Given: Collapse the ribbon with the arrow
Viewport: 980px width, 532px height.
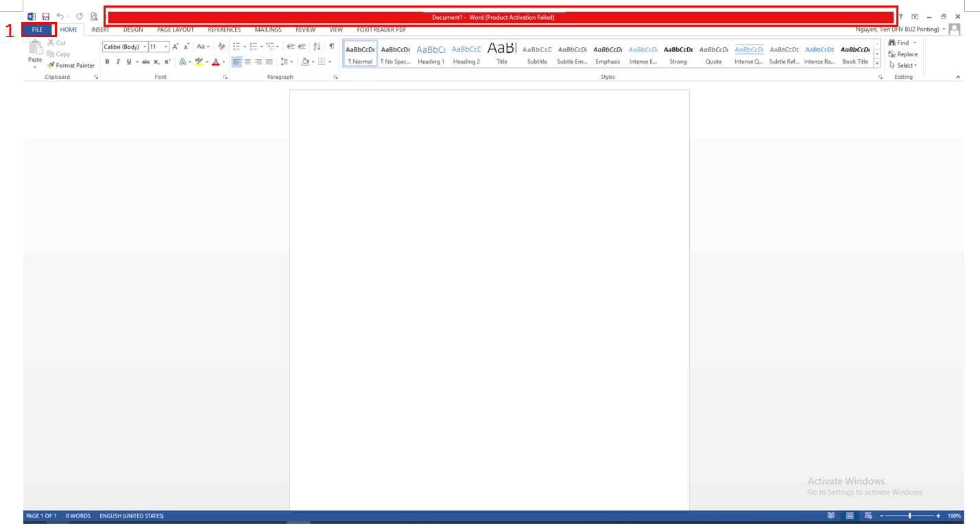Looking at the screenshot, I should click(x=958, y=77).
